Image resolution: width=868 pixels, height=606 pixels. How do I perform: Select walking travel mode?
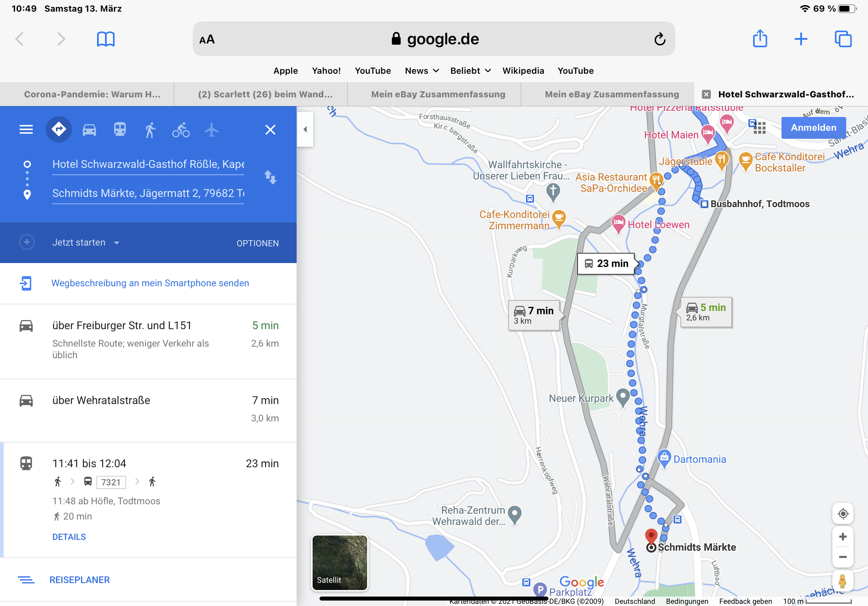150,130
